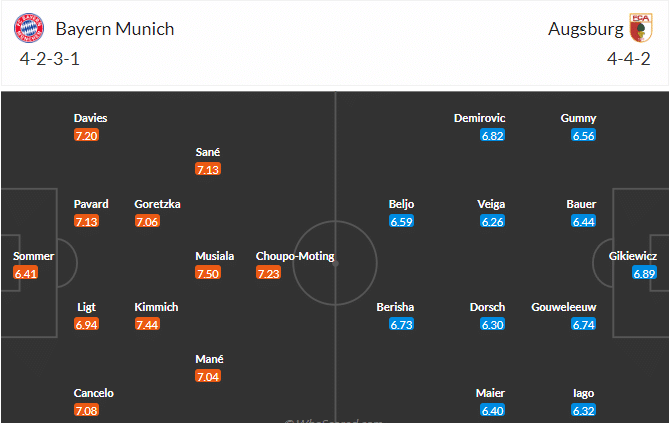Select Musiala's 7.50 rating badge
This screenshot has height=423, width=670.
208,273
